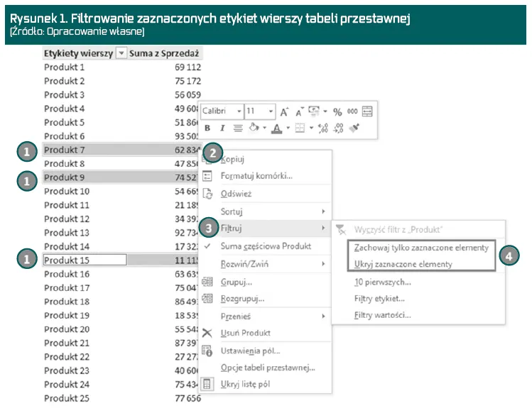Select the Produkt 15 cell
Image resolution: width=532 pixels, height=408 pixels.
point(85,260)
